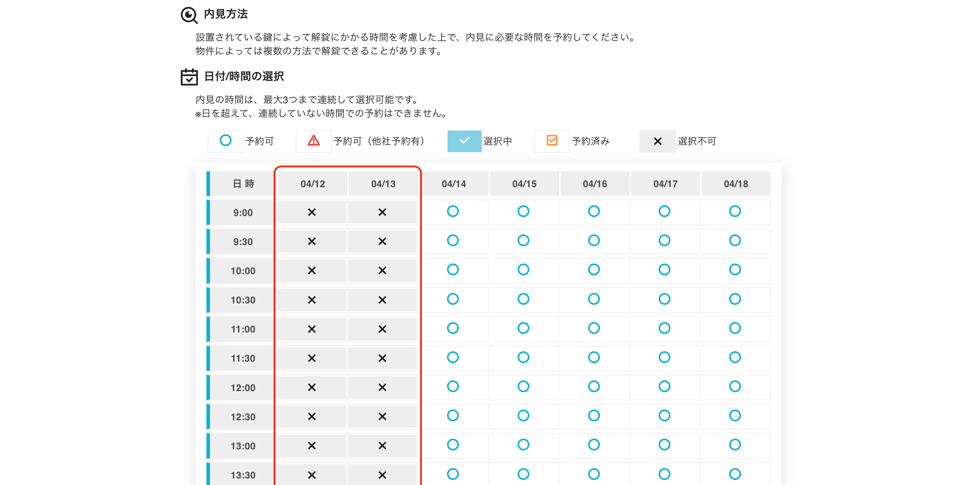Select the 04/15 9:00 available slot
The height and width of the screenshot is (485, 980).
point(524,211)
